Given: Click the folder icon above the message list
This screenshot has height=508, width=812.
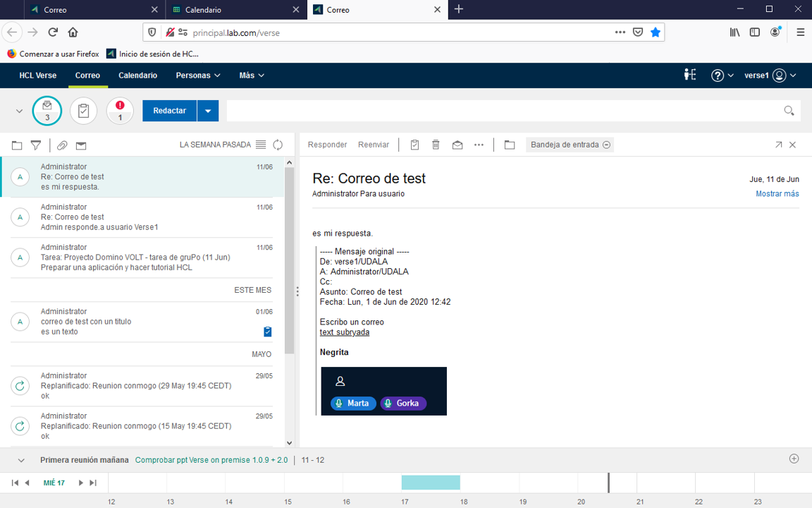Looking at the screenshot, I should [17, 145].
